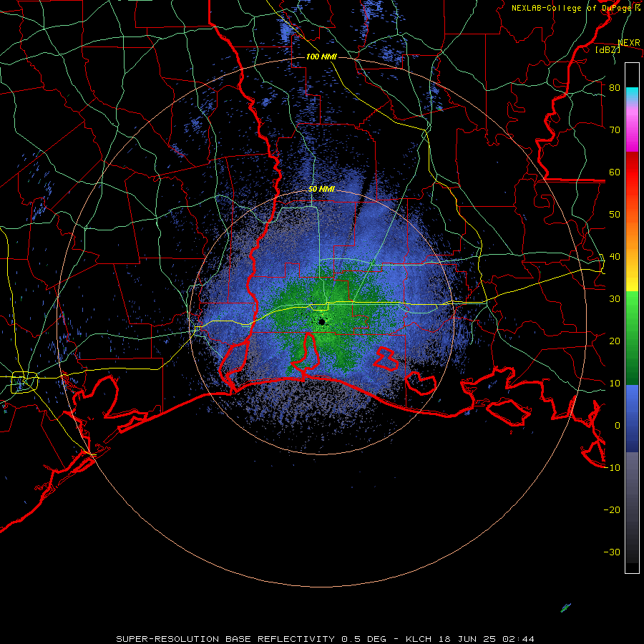Select the 70 dBZ scale label
This screenshot has height=644, width=644.
[x=615, y=130]
